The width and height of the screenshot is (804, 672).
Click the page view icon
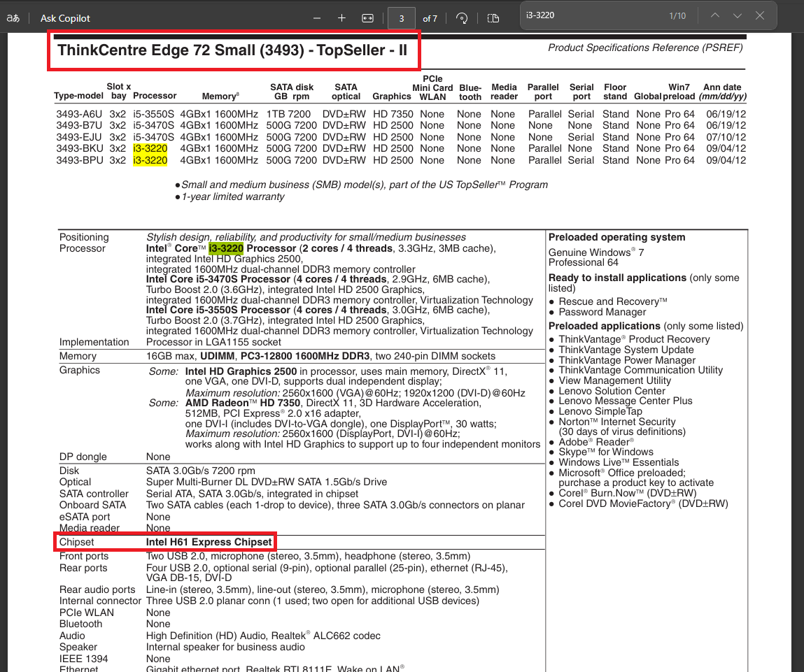(x=493, y=18)
